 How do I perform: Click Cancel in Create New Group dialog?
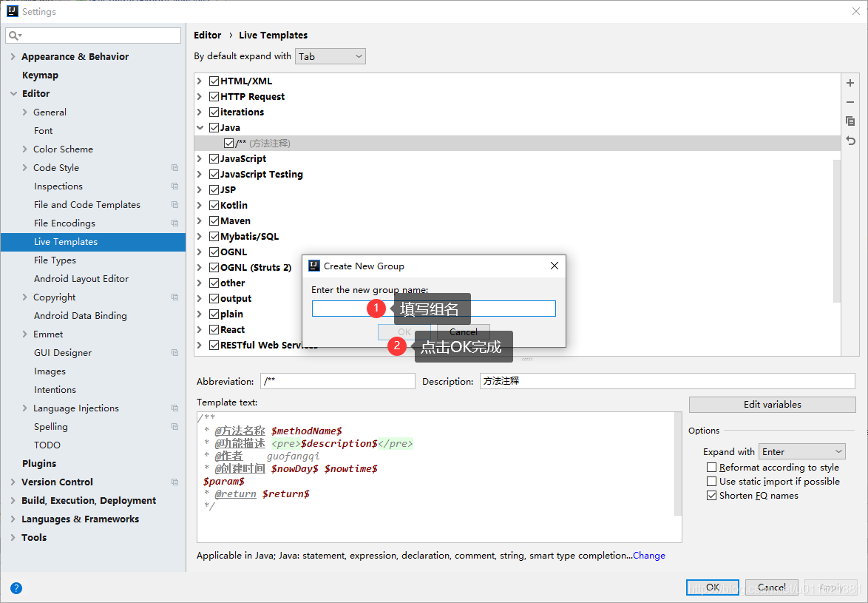click(464, 332)
